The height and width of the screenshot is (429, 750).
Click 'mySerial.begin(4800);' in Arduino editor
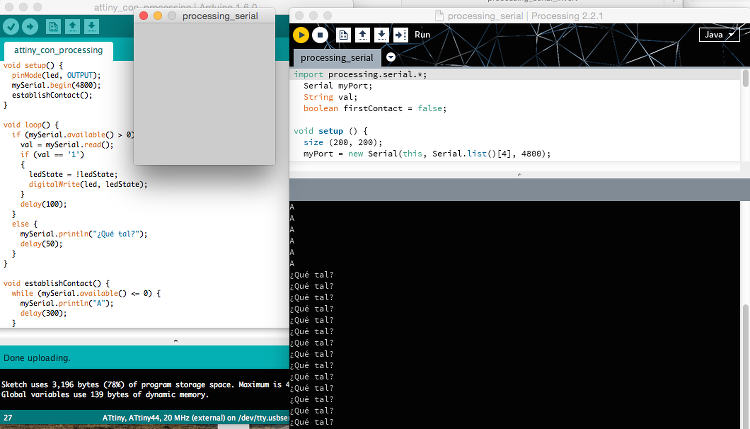[56, 85]
